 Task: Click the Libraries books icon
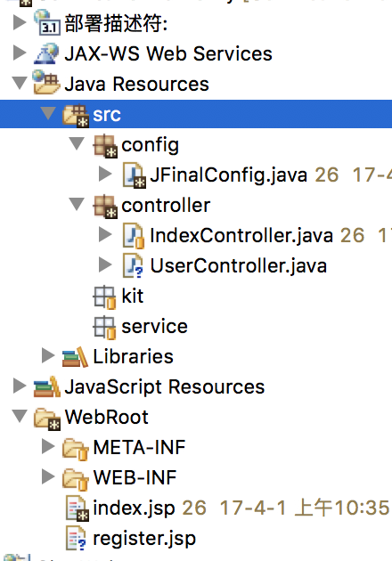75,357
